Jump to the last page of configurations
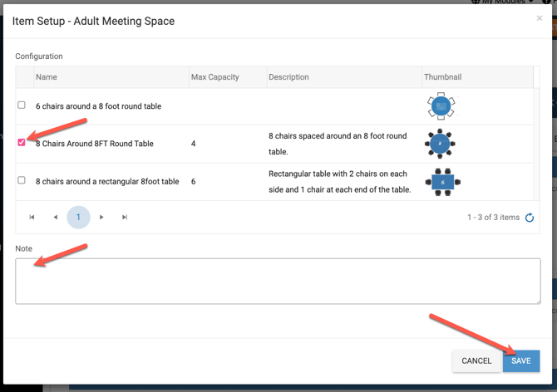Viewport: 557px width, 392px height. pyautogui.click(x=125, y=218)
